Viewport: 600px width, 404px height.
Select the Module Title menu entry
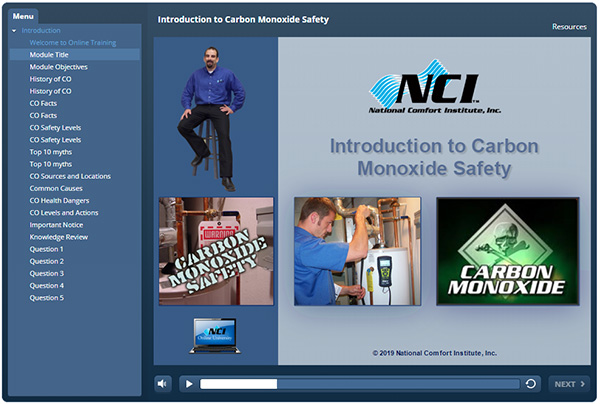tap(75, 55)
